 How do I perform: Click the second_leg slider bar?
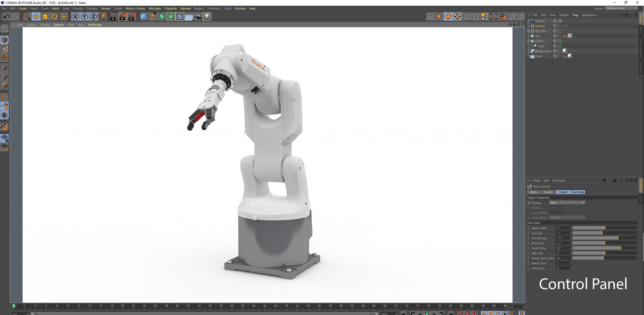click(604, 238)
